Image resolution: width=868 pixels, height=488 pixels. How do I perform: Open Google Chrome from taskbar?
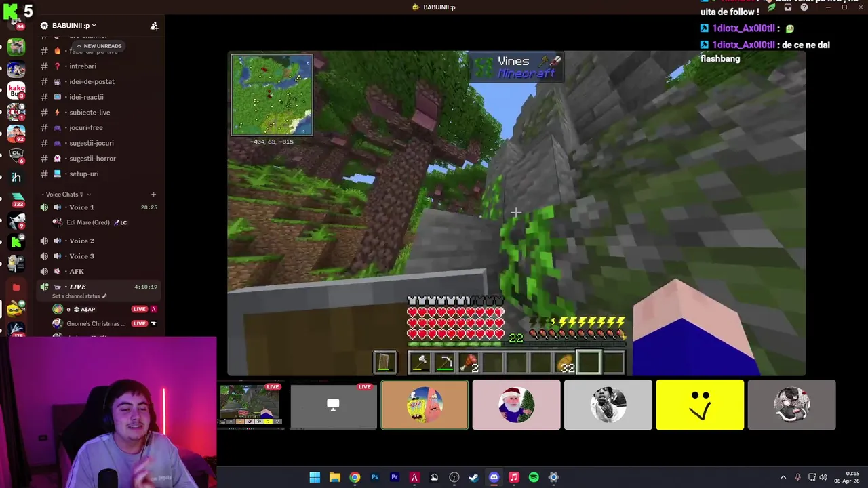point(355,477)
